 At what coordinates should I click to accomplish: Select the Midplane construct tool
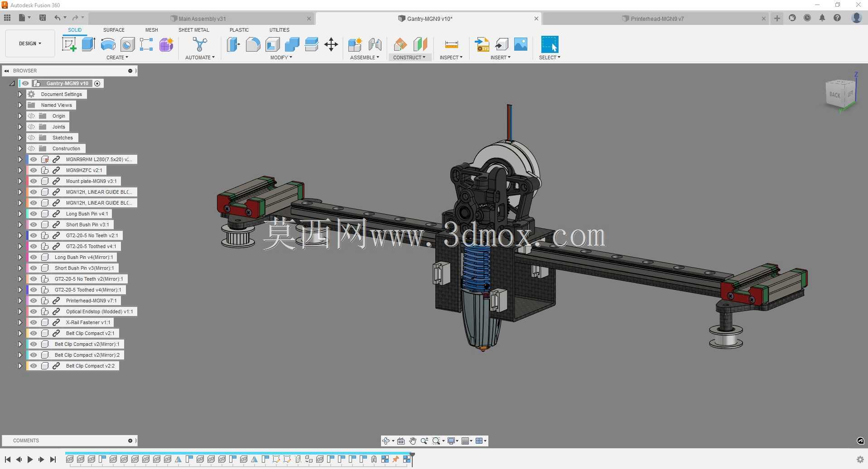[420, 44]
